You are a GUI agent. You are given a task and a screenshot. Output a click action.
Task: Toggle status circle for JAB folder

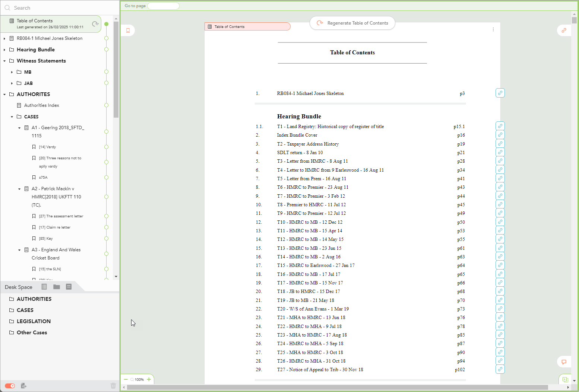(106, 83)
